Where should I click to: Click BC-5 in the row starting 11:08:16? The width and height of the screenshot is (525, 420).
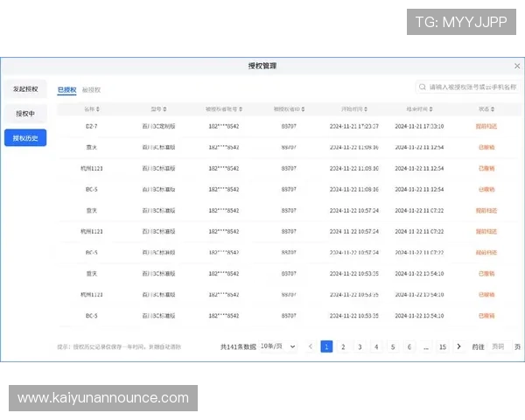tap(91, 190)
